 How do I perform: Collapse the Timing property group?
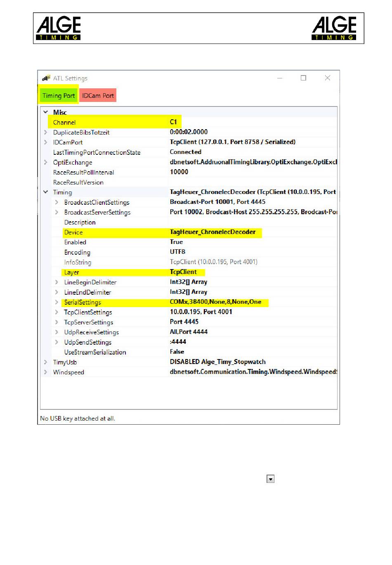(x=46, y=192)
